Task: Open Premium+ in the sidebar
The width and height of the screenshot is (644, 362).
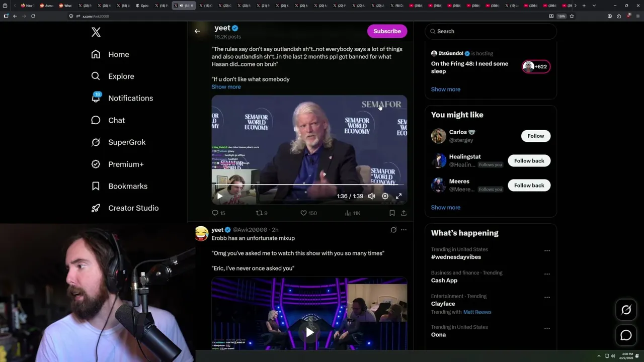Action: pyautogui.click(x=117, y=164)
